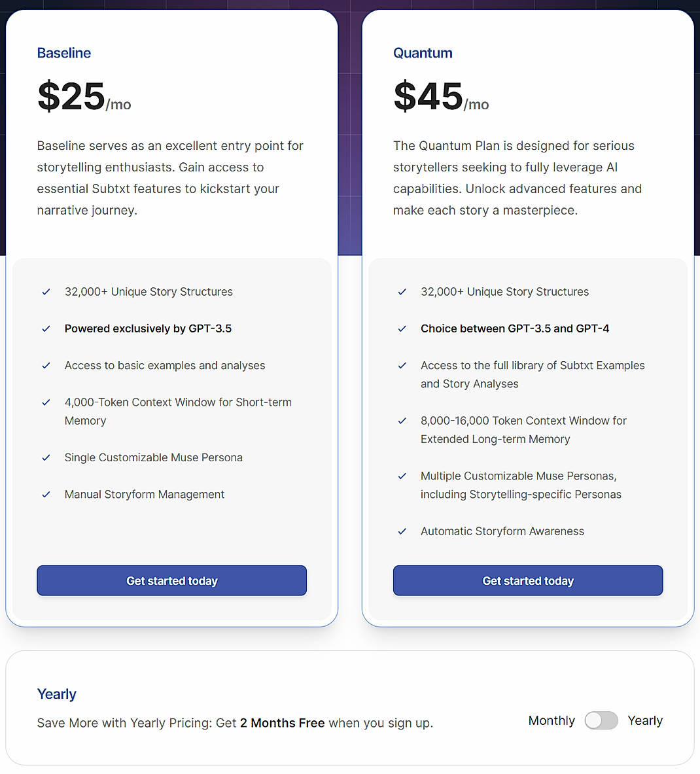This screenshot has height=774, width=700.
Task: Click the checkmark next to Multiple Customizable Muse Personas
Action: [x=402, y=476]
